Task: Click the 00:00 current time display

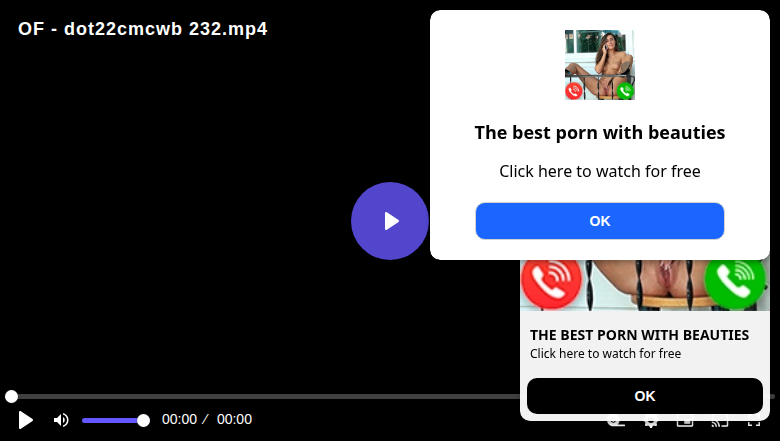Action: (x=179, y=420)
